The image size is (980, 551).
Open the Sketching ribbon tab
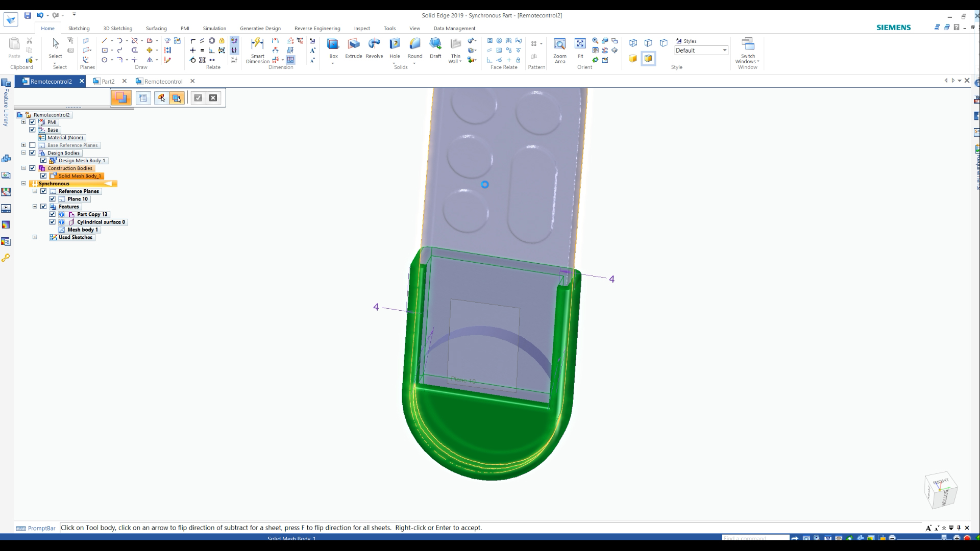tap(79, 28)
